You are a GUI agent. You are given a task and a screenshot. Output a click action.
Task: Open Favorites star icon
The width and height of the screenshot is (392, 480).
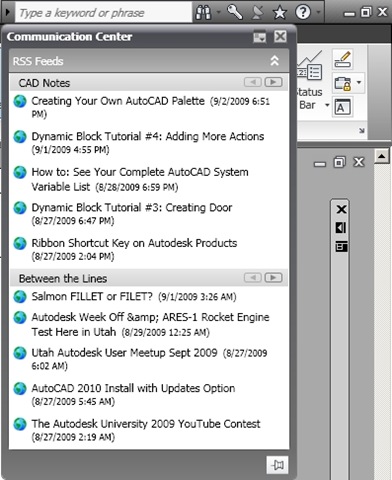pyautogui.click(x=279, y=13)
